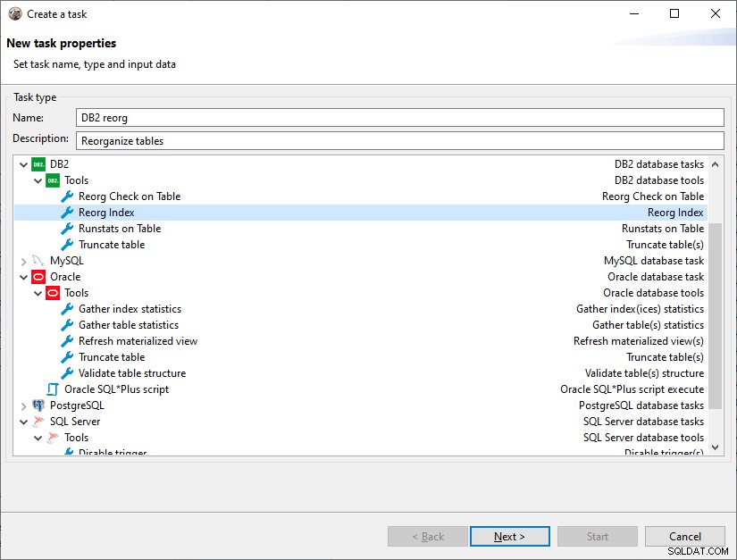737x560 pixels.
Task: Click the Gather index statistics wrench icon
Action: pos(67,309)
